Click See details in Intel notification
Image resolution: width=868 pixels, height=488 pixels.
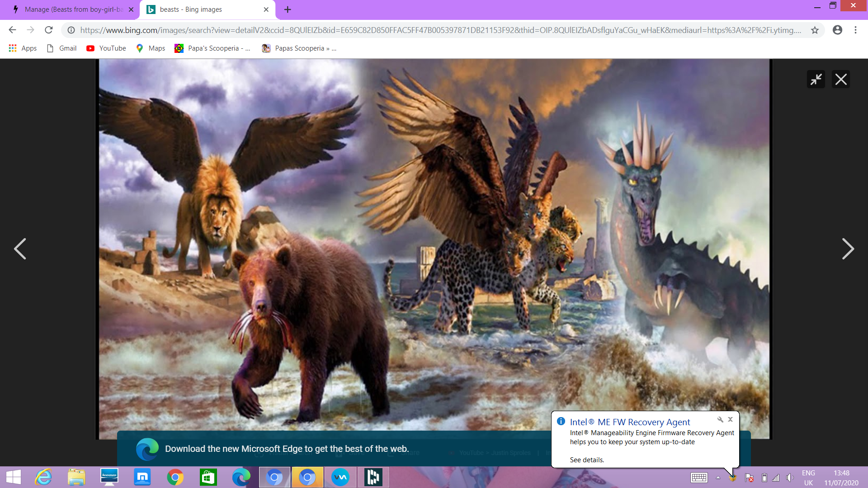[x=587, y=460]
